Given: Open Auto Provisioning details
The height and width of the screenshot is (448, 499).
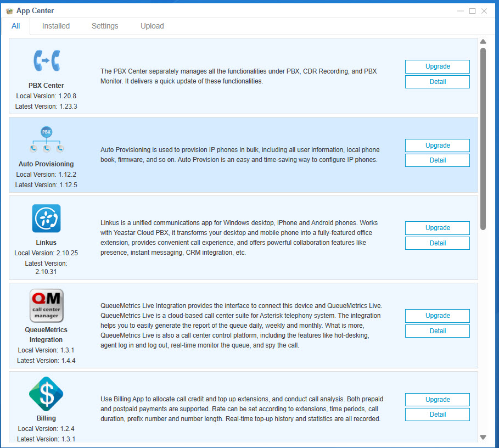Looking at the screenshot, I should click(437, 160).
